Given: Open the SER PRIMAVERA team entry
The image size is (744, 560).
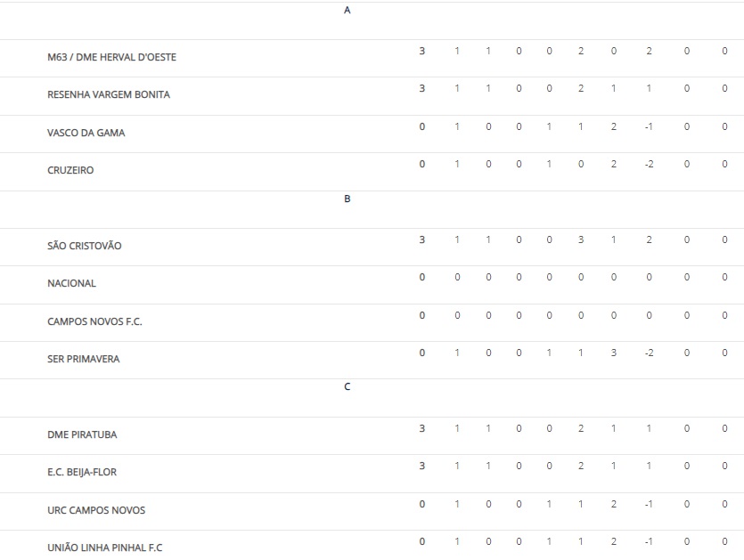Looking at the screenshot, I should [x=84, y=359].
